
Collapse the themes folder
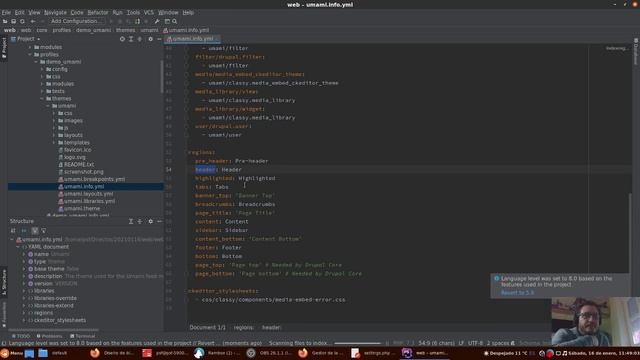pyautogui.click(x=42, y=99)
